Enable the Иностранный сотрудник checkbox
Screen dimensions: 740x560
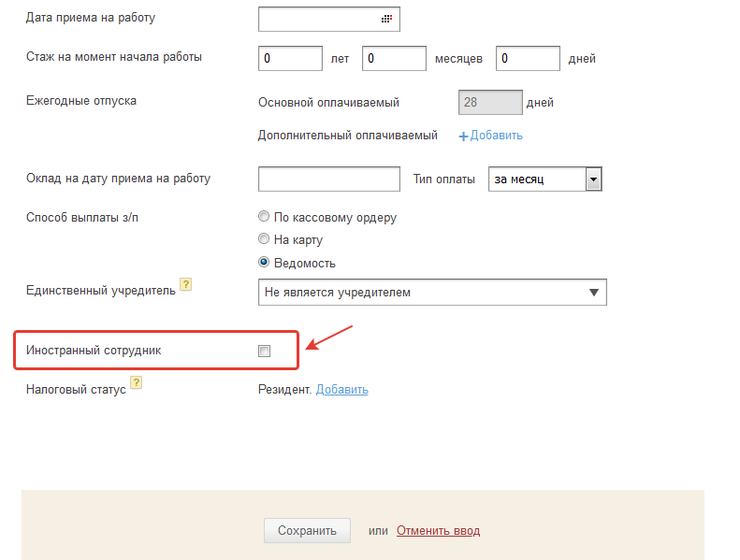click(x=265, y=351)
